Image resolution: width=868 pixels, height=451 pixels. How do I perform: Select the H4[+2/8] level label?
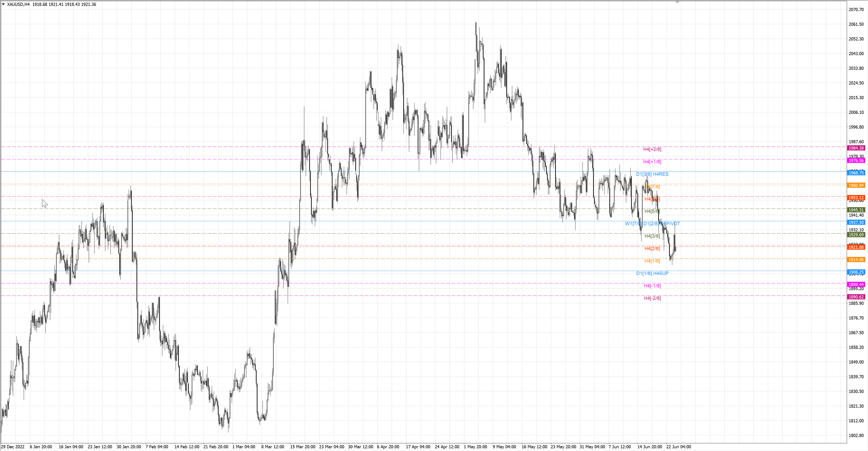[652, 149]
